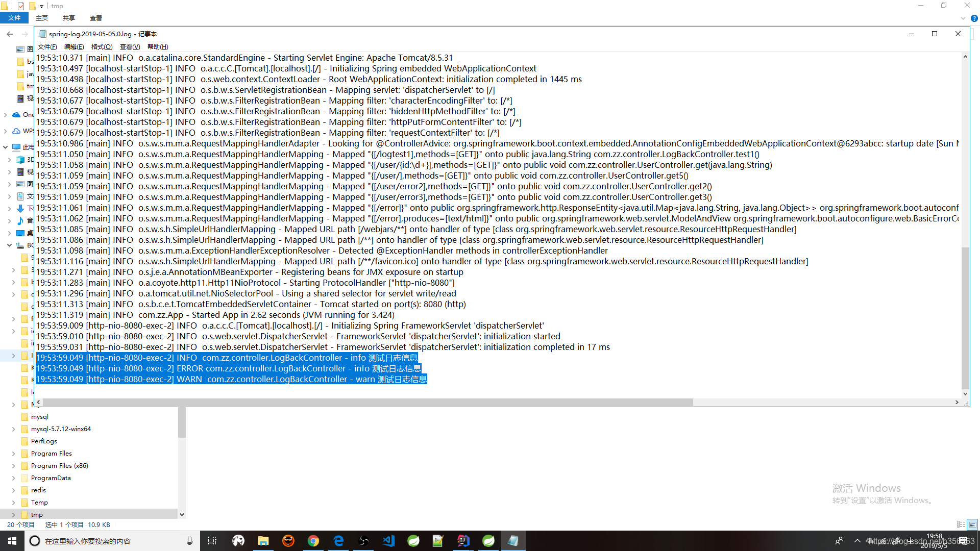Screen dimensions: 980x551
Task: Open Notepad's 帮助(H) menu
Action: click(x=158, y=47)
